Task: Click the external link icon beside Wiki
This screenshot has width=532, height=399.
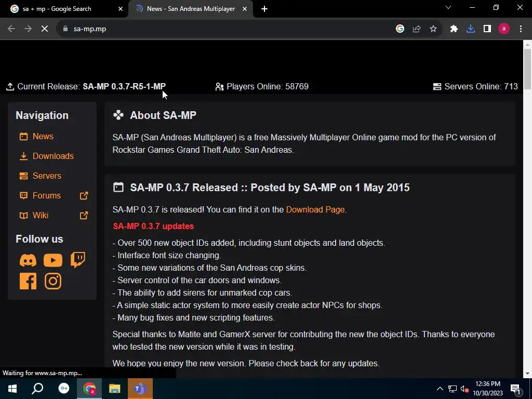Action: pos(84,216)
